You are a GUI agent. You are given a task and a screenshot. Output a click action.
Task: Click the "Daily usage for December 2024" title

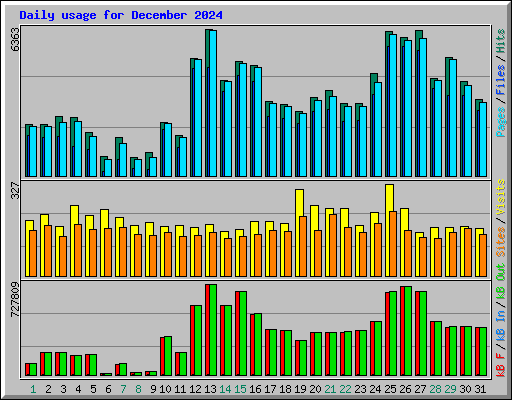coord(121,15)
